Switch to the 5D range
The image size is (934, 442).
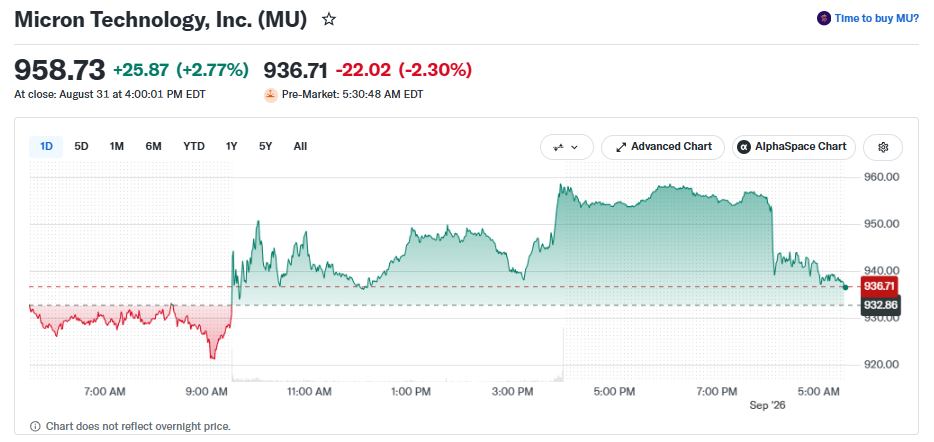[81, 147]
